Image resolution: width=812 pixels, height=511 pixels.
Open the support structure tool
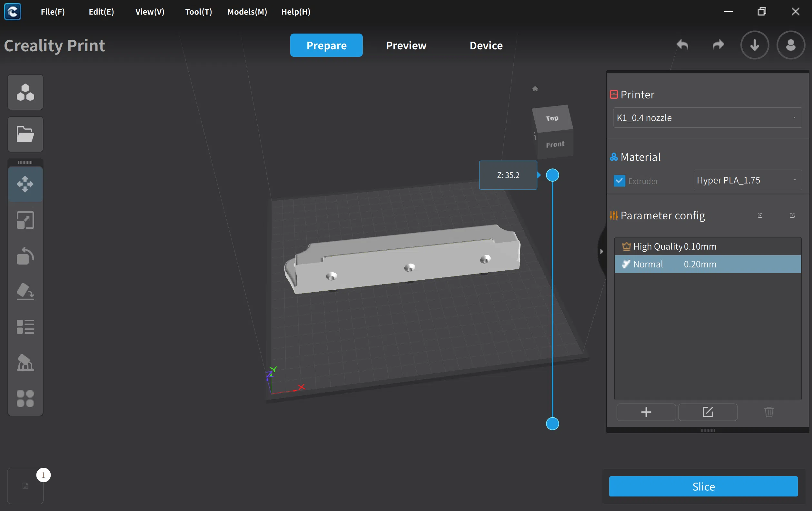(x=25, y=363)
